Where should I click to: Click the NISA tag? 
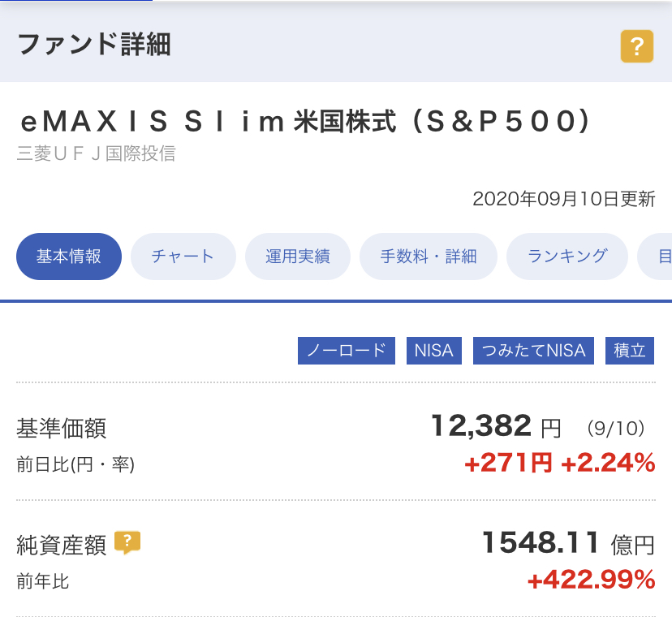click(x=433, y=351)
